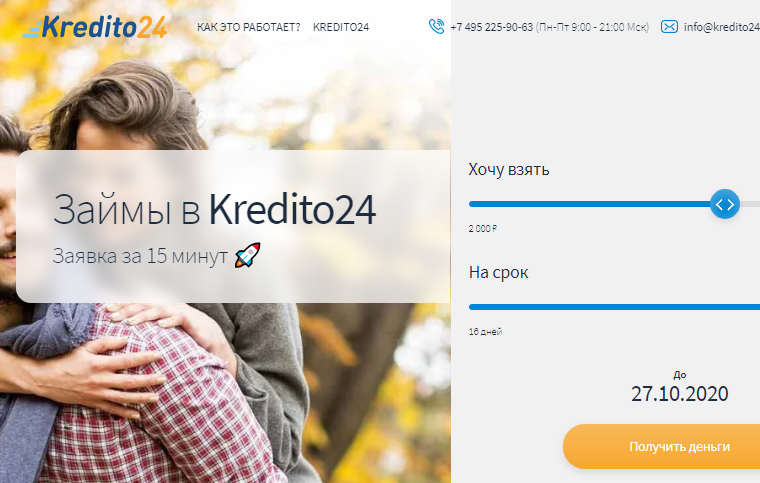
Task: Click the rocket emoji icon
Action: 248,255
